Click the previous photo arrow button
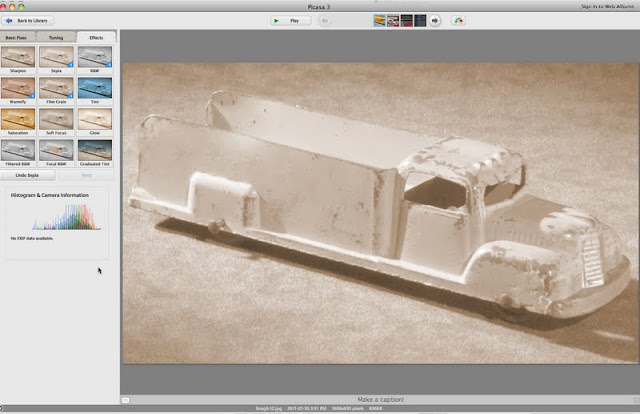This screenshot has height=414, width=640. (x=324, y=20)
